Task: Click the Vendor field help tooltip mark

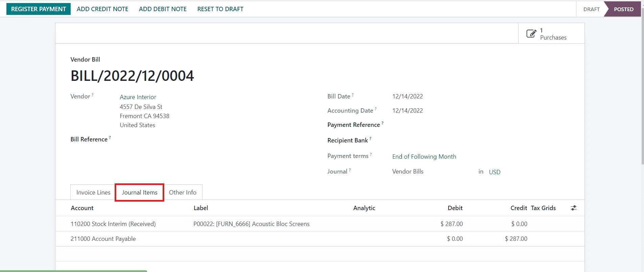Action: [92, 95]
